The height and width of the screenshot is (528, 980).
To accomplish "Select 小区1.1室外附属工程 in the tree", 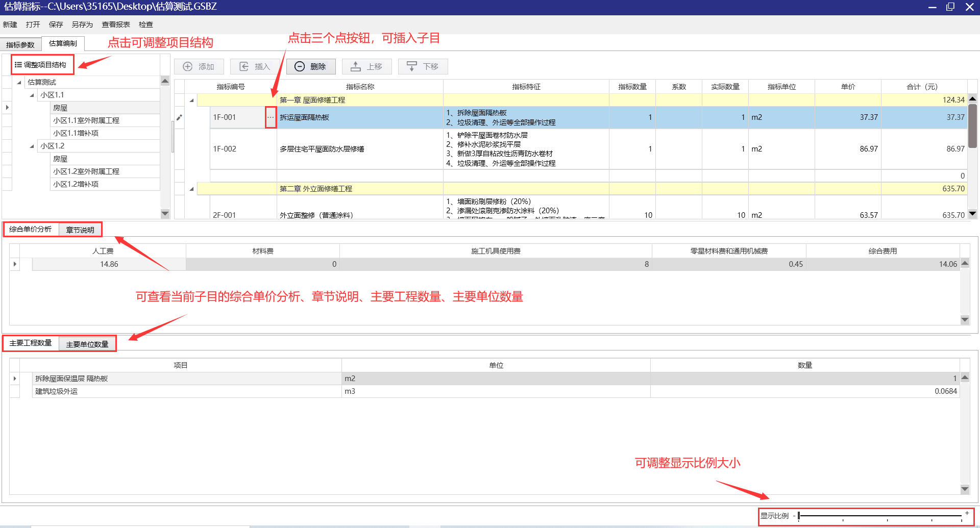I will (105, 120).
